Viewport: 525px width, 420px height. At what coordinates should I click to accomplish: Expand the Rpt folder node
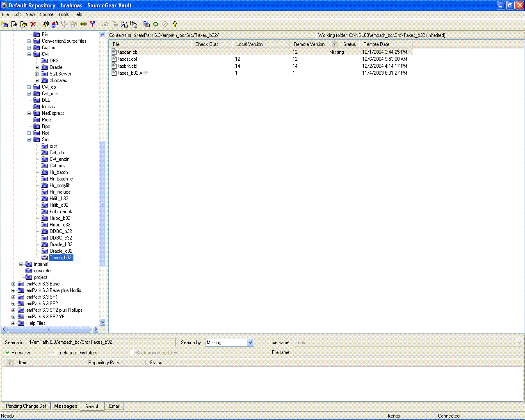tap(29, 133)
